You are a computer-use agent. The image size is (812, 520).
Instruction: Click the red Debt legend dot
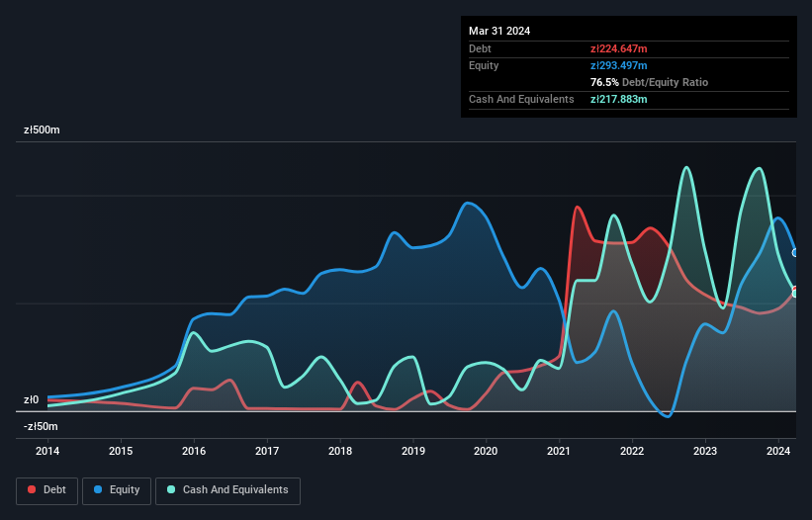32,489
